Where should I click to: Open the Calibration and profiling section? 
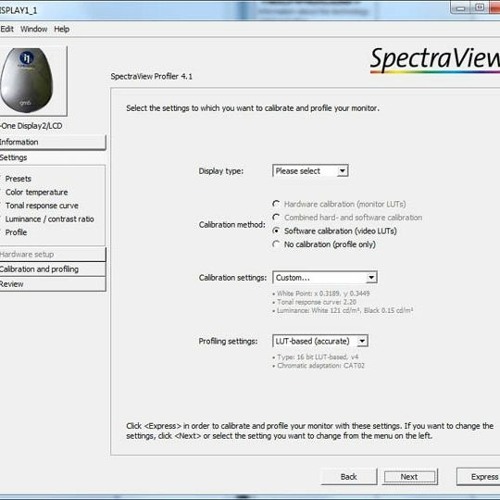click(x=53, y=269)
